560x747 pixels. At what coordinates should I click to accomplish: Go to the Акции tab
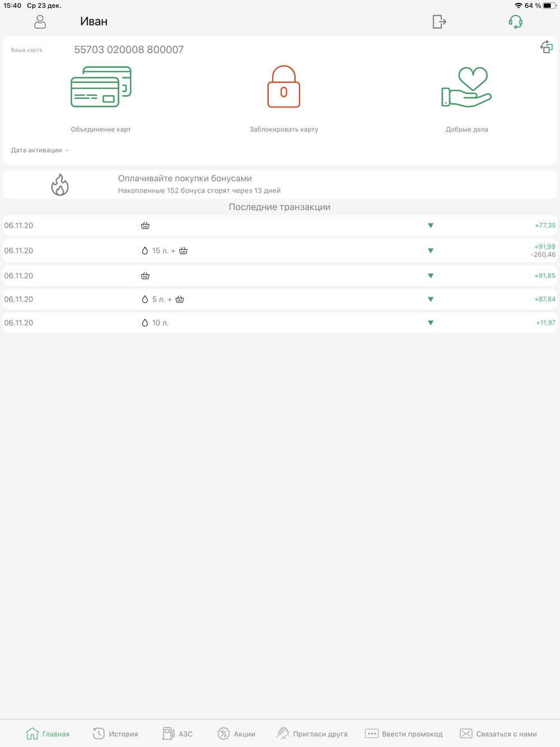(236, 734)
